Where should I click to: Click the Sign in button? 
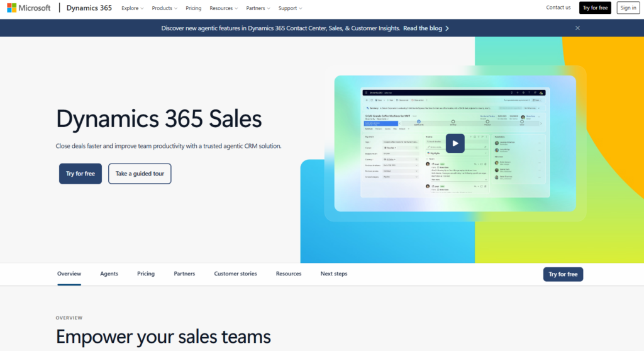point(628,8)
